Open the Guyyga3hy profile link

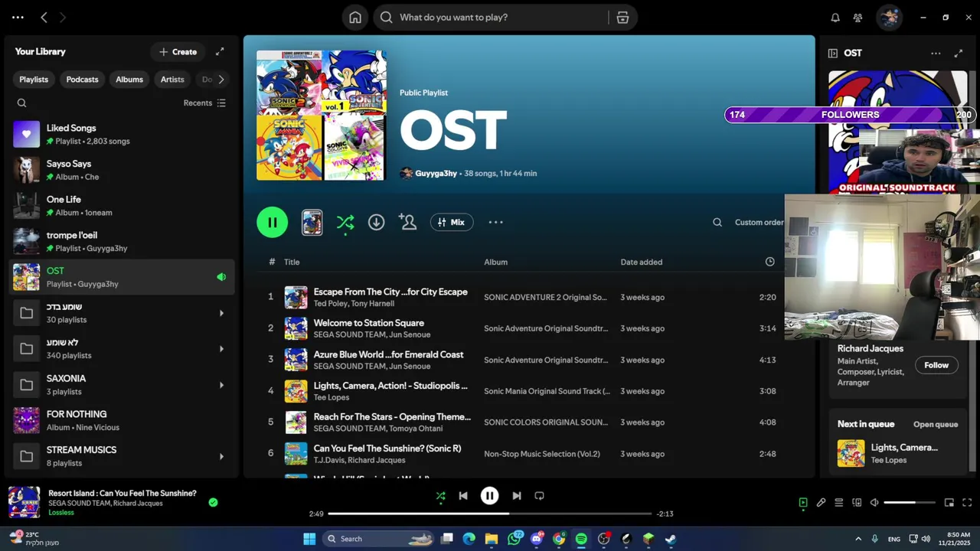click(x=436, y=174)
